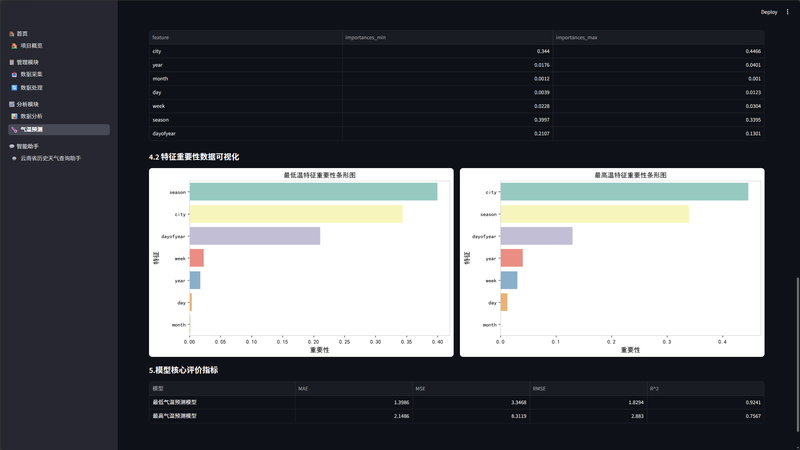Select the 分析模块 sidebar section header
800x450 pixels.
[x=28, y=104]
